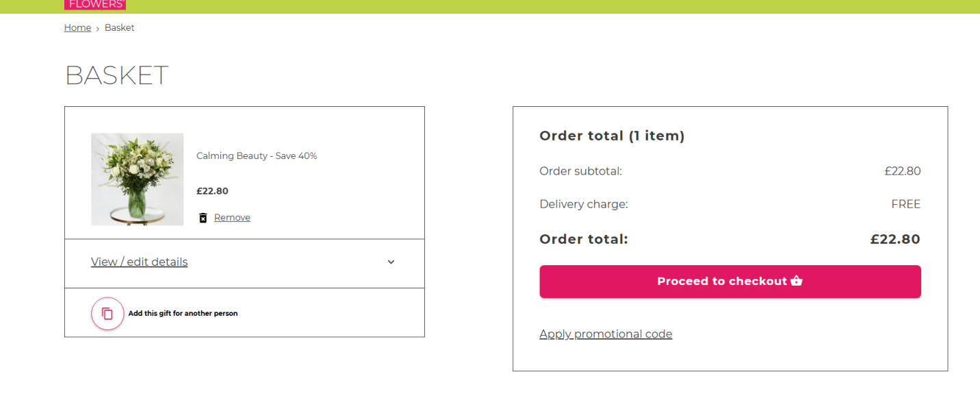This screenshot has width=980, height=411.
Task: Click the basket icon on the checkout button
Action: pos(797,281)
